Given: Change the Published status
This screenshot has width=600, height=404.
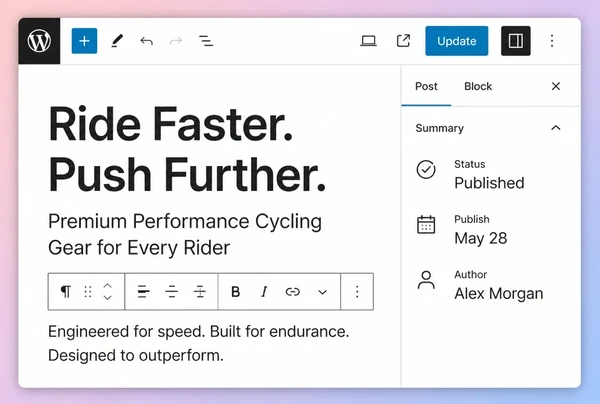Looking at the screenshot, I should click(x=489, y=183).
